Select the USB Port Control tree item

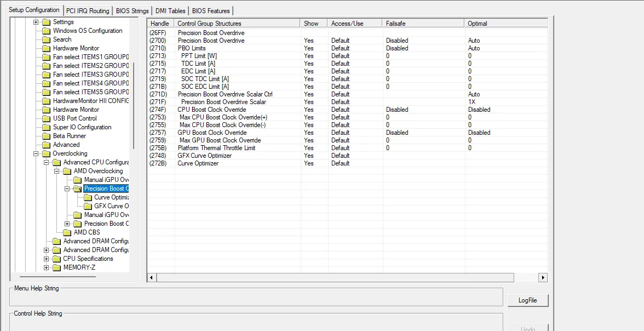coord(74,118)
